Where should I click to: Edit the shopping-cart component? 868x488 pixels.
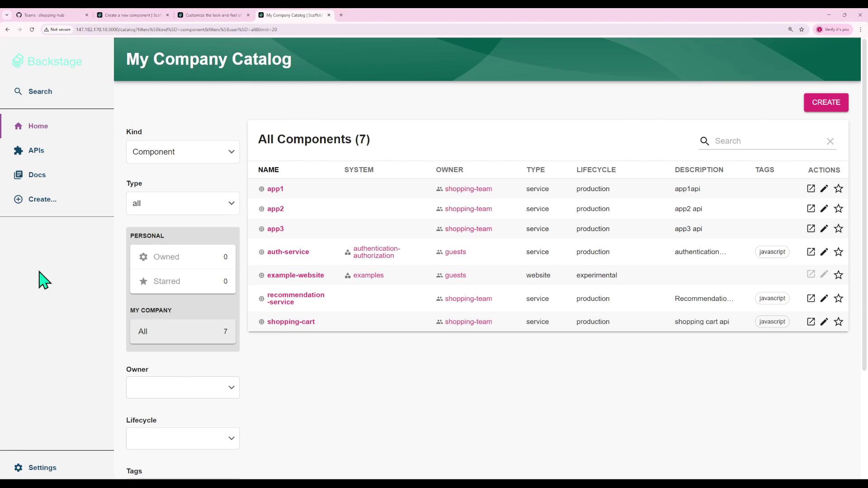[824, 321]
